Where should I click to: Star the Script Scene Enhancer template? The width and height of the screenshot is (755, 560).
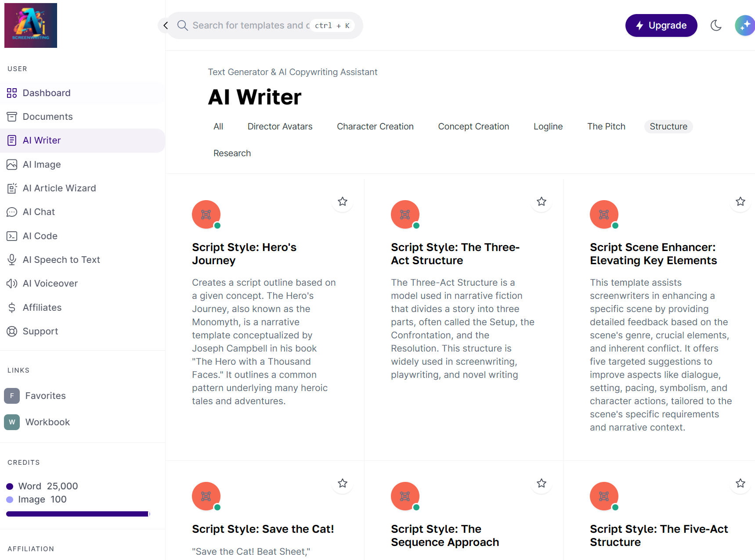click(740, 202)
